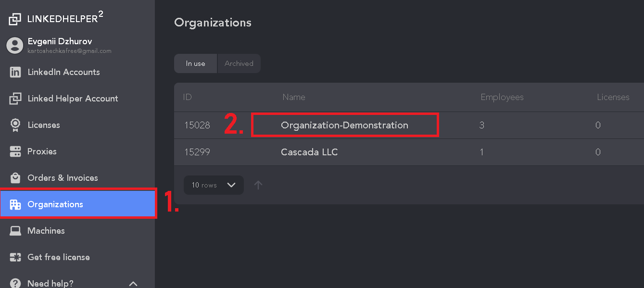This screenshot has height=288, width=644.
Task: Open Organization-Demonstration organization
Action: 344,125
